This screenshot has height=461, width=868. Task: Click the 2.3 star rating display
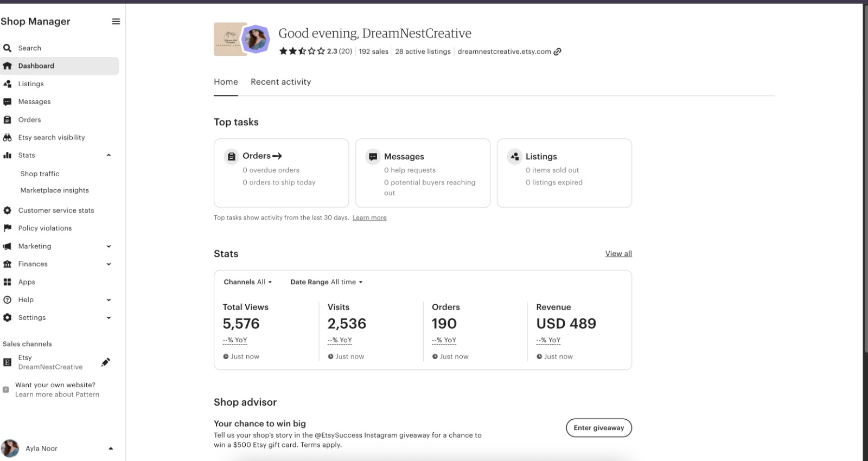tap(316, 52)
